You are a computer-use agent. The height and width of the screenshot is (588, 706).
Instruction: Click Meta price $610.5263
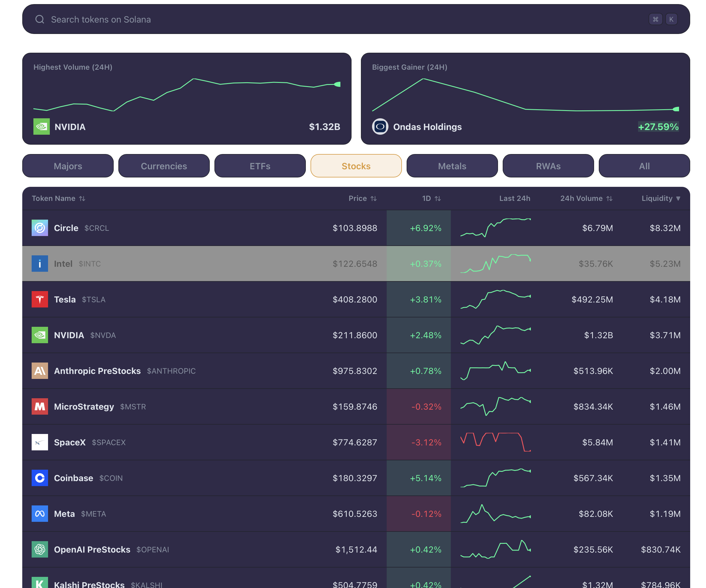355,514
